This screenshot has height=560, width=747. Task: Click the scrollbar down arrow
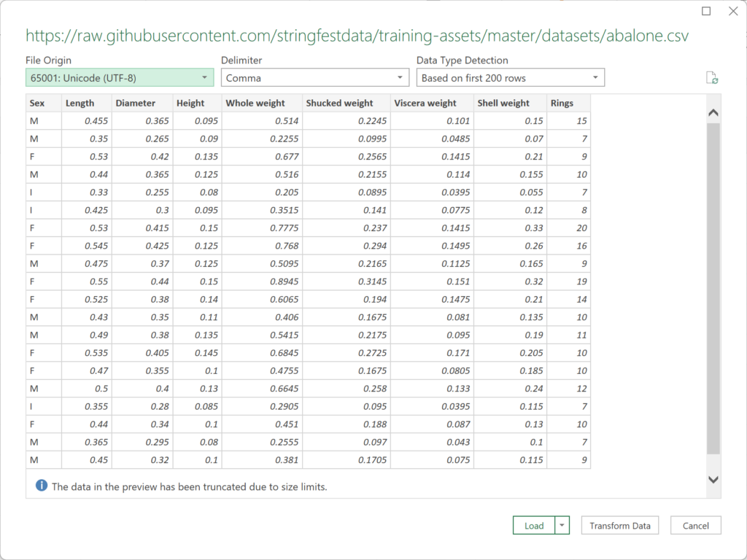tap(714, 479)
